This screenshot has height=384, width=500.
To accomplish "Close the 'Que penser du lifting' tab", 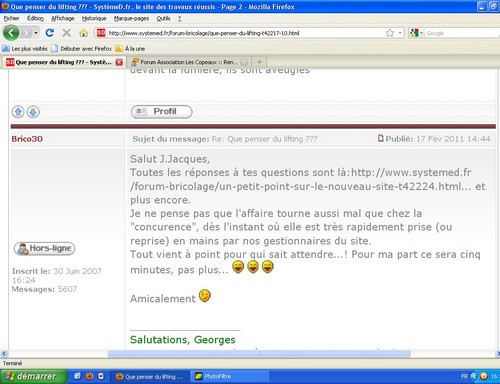I will pyautogui.click(x=119, y=62).
